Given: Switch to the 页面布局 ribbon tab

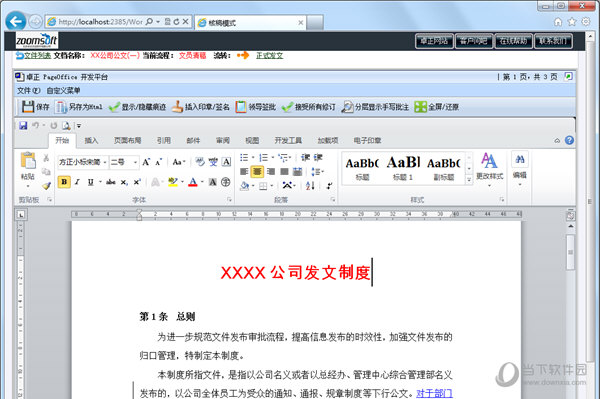Looking at the screenshot, I should tap(127, 140).
